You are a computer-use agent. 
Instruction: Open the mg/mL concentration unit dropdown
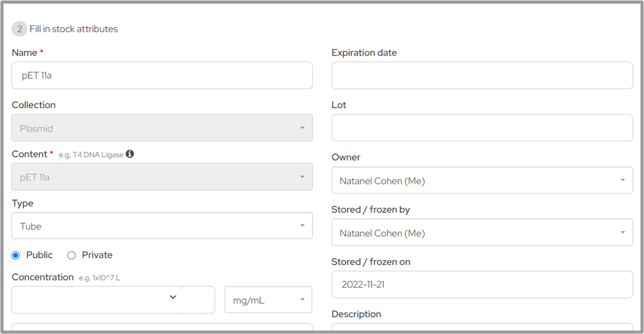coord(268,300)
